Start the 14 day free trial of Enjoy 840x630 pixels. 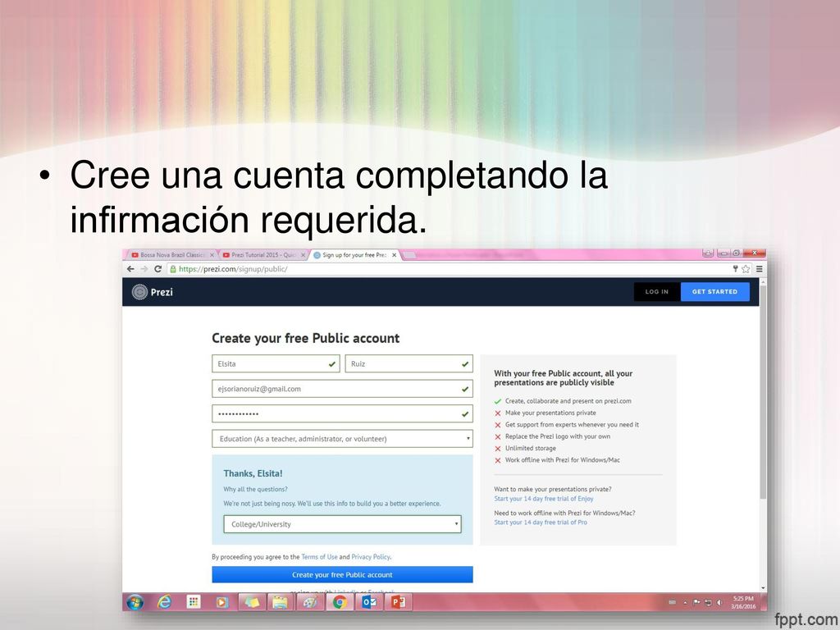(x=544, y=499)
